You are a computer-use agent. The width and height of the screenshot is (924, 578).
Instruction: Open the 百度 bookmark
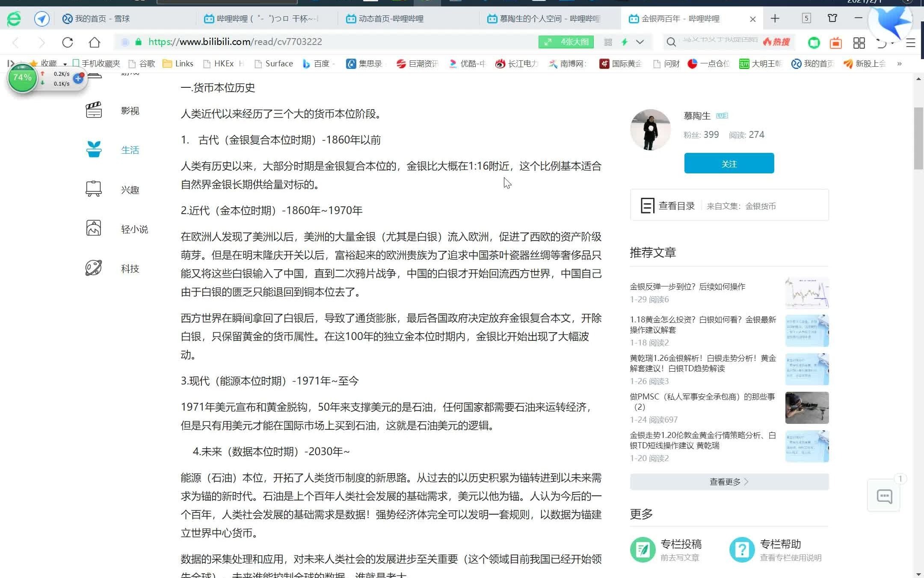[x=317, y=64]
